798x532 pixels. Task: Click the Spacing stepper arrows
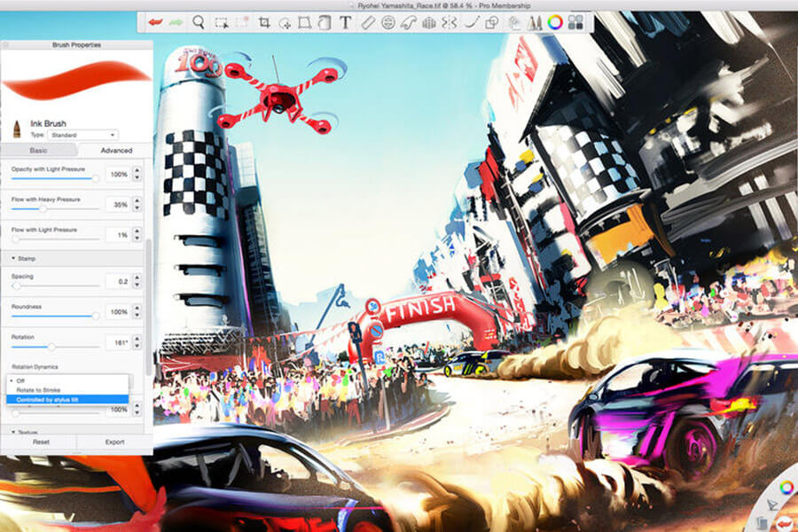(137, 281)
